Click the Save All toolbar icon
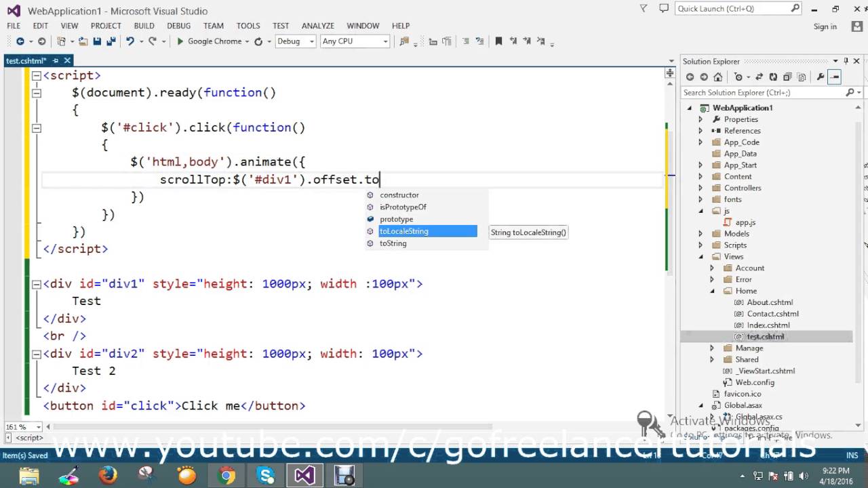The width and height of the screenshot is (868, 488). [111, 41]
